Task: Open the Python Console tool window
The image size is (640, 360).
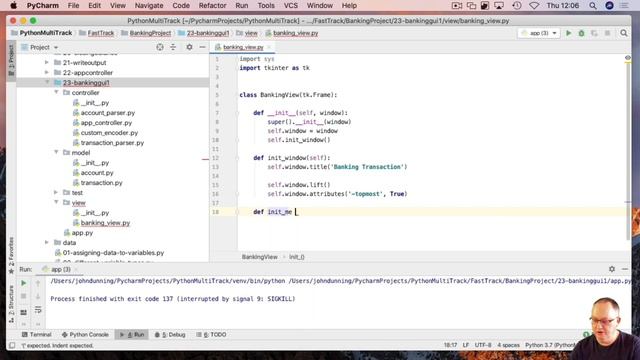Action: [x=85, y=335]
